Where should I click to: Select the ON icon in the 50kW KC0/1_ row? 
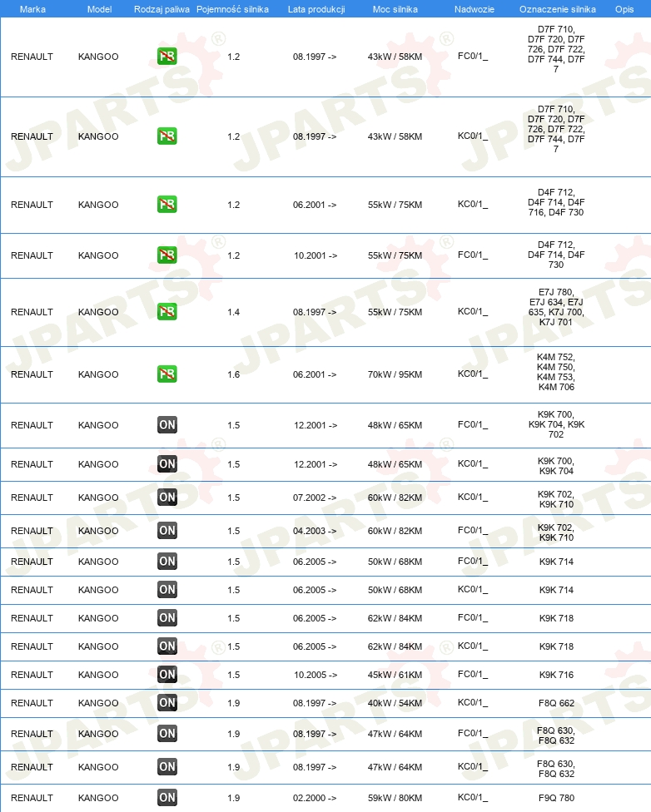point(166,589)
